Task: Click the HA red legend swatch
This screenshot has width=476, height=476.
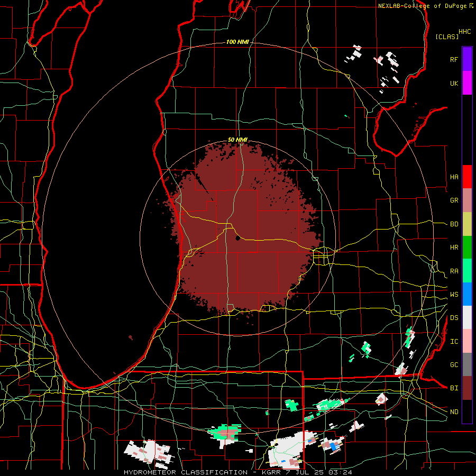Action: point(467,177)
